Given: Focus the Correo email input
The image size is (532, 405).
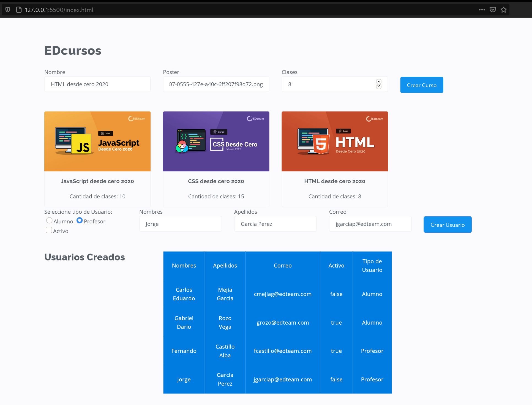Looking at the screenshot, I should coord(370,224).
